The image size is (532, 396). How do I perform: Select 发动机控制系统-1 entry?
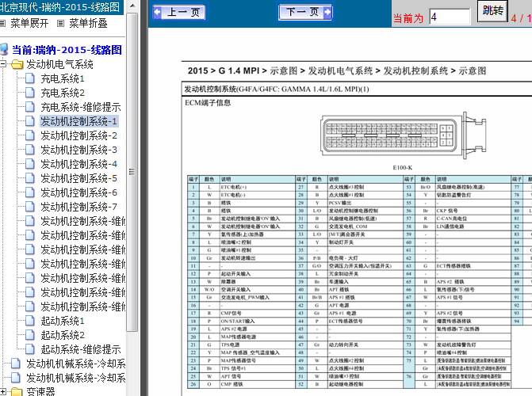(78, 121)
